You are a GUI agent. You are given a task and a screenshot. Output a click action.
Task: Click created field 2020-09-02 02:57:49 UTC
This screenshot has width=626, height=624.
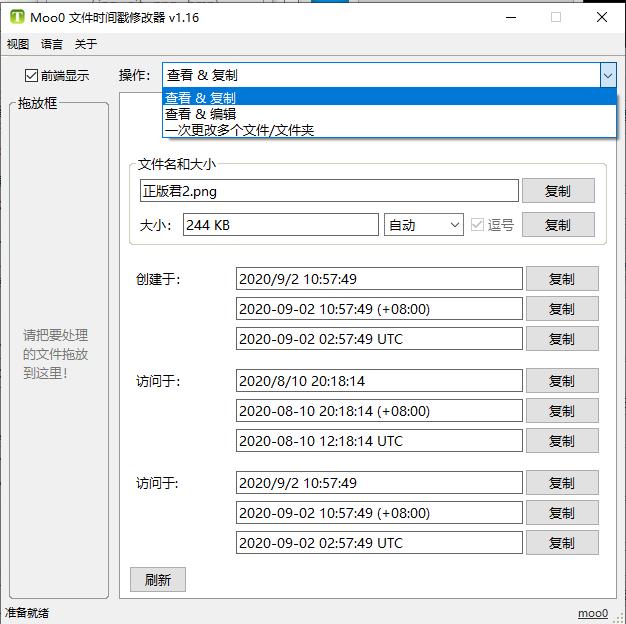(x=379, y=339)
